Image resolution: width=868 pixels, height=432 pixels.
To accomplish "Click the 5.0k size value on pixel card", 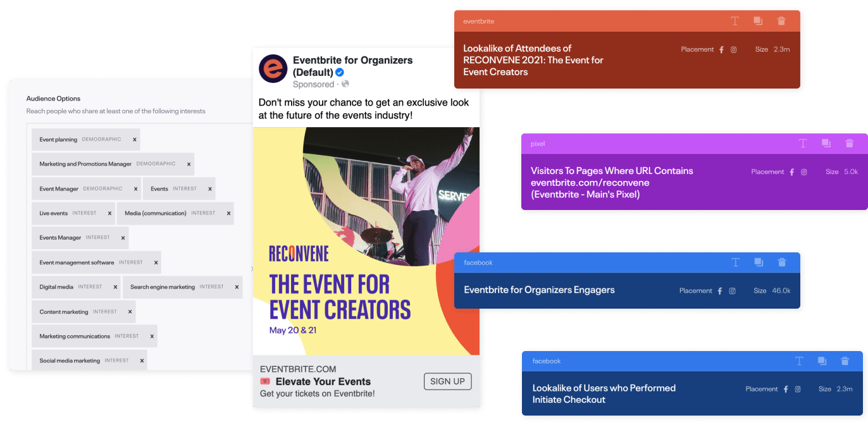I will [851, 172].
